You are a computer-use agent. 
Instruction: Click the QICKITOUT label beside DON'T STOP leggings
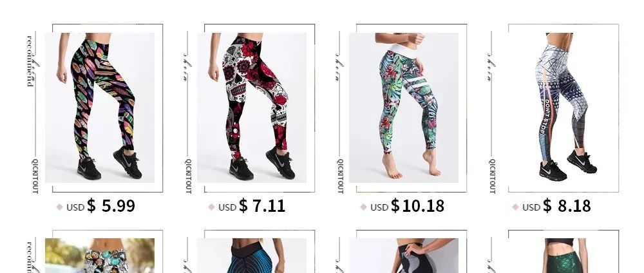point(493,176)
